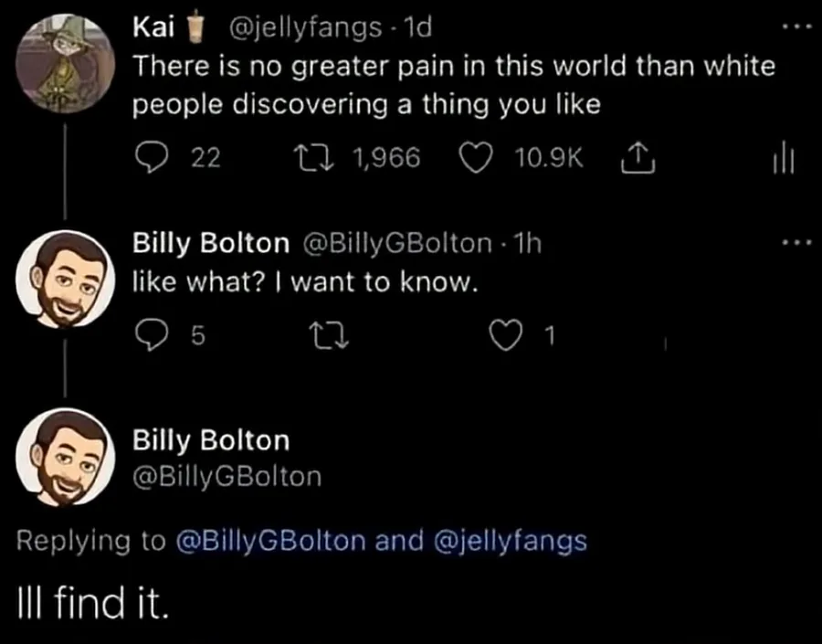This screenshot has width=822, height=644.
Task: Click Billy Bolton name on main tweet
Action: [x=211, y=440]
